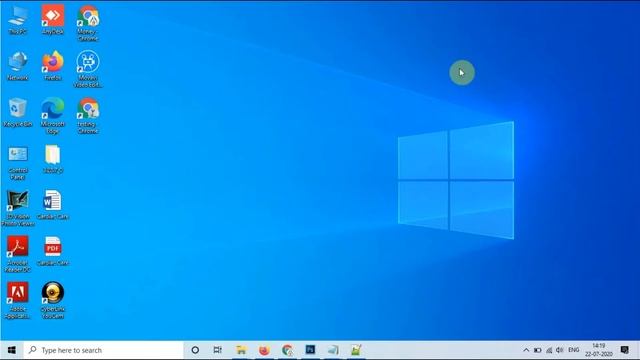Screen dimensions: 640x360
Task: Open the green notepad-style taskbar app
Action: click(x=356, y=350)
